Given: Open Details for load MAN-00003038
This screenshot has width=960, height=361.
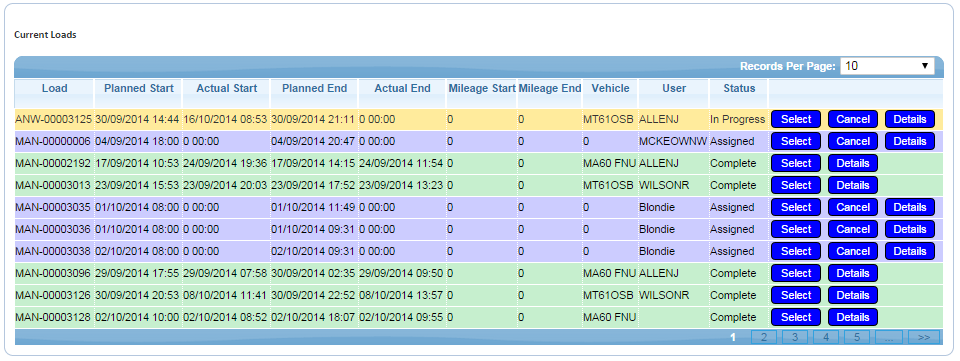Looking at the screenshot, I should [910, 251].
